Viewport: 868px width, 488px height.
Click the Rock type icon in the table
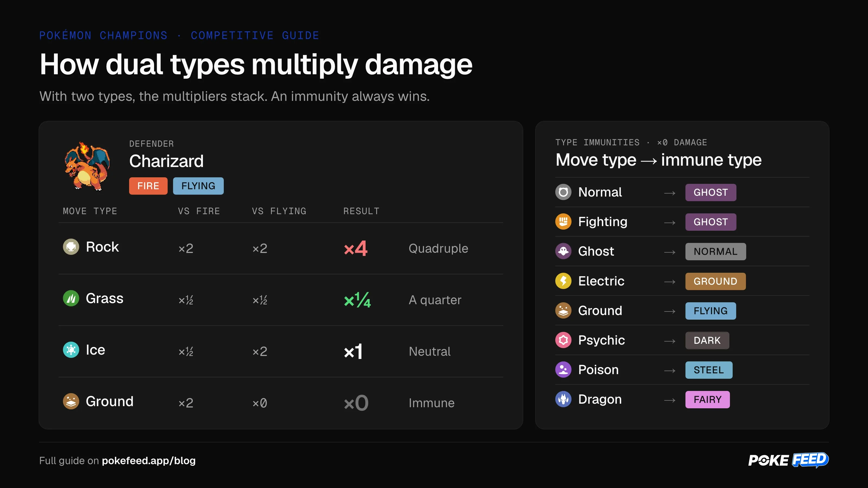71,247
